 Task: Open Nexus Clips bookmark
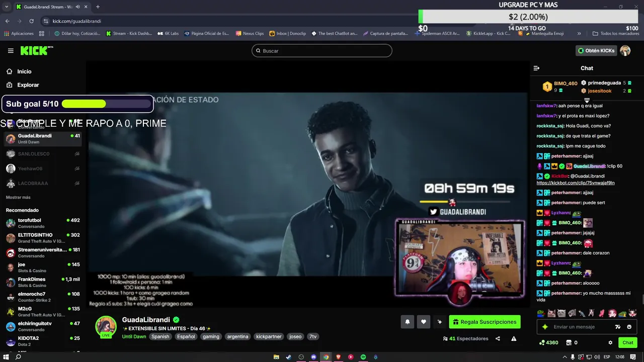coord(250,34)
